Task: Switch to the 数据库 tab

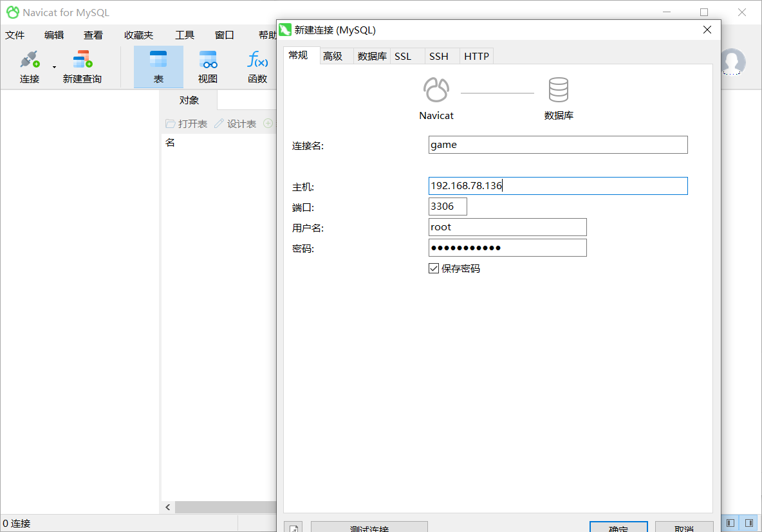Action: pos(372,57)
